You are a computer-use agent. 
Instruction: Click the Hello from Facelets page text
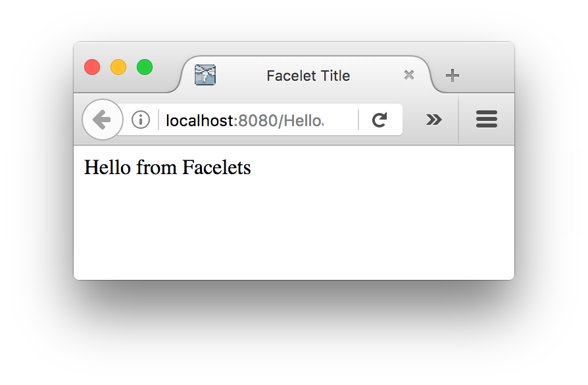tap(167, 168)
